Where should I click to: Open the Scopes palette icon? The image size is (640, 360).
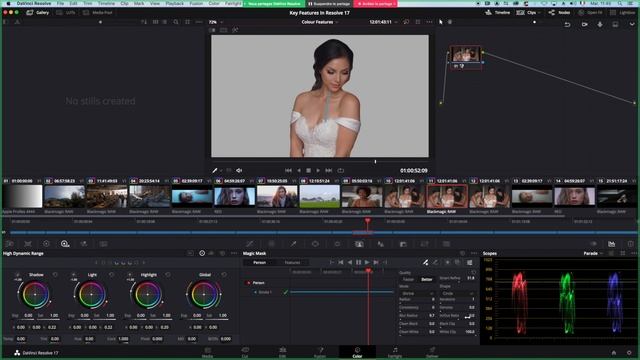tap(611, 244)
